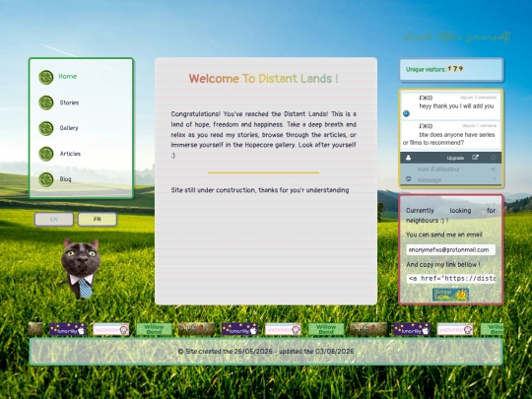The image size is (532, 399).
Task: Click the first Willow Bend banner button
Action: click(x=154, y=329)
